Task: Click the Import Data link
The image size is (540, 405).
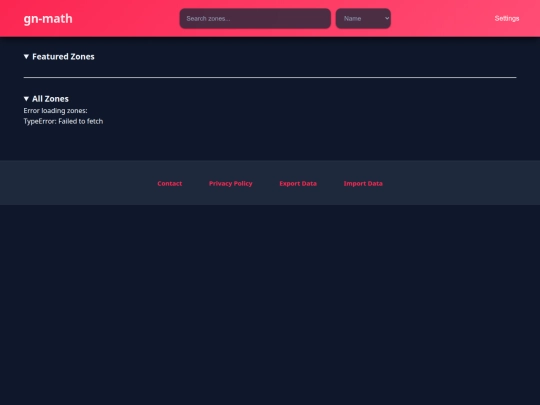Action: (363, 184)
